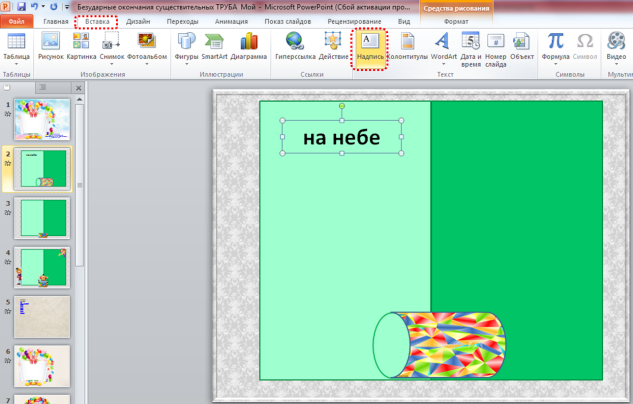
Task: Save the presentation from Quick Access toolbar
Action: tap(21, 6)
